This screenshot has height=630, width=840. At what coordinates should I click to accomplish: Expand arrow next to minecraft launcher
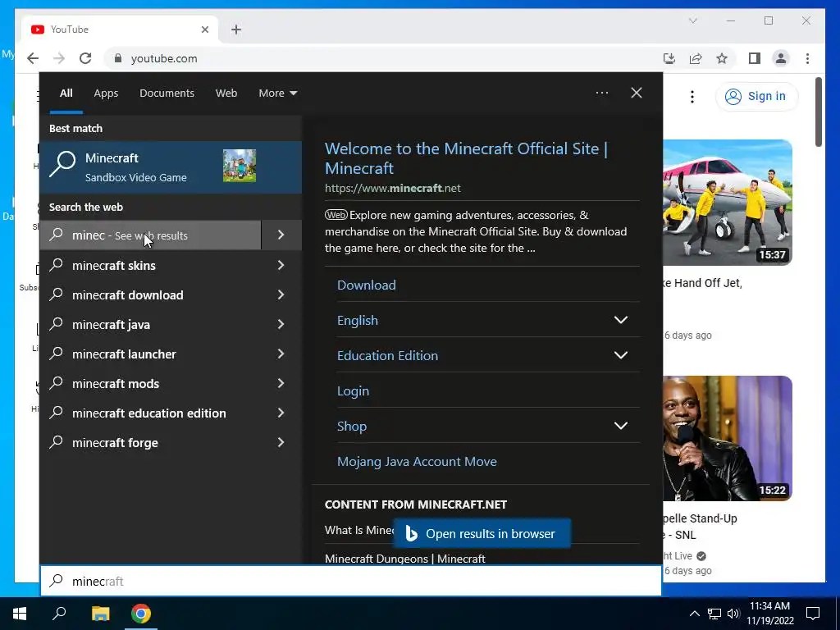coord(281,354)
